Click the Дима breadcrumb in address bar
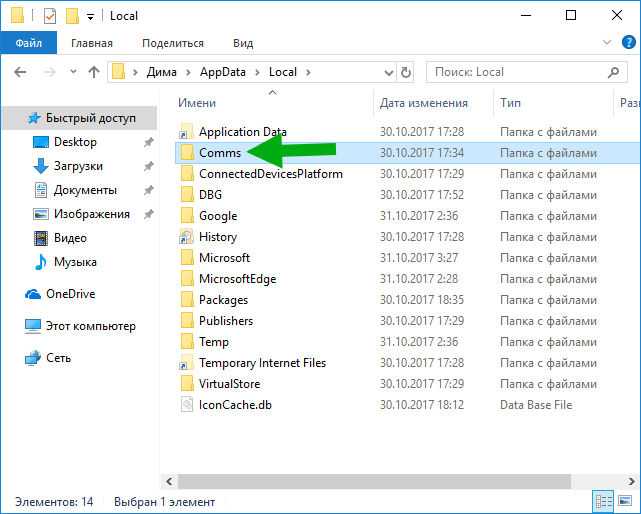This screenshot has height=514, width=641. pyautogui.click(x=161, y=72)
